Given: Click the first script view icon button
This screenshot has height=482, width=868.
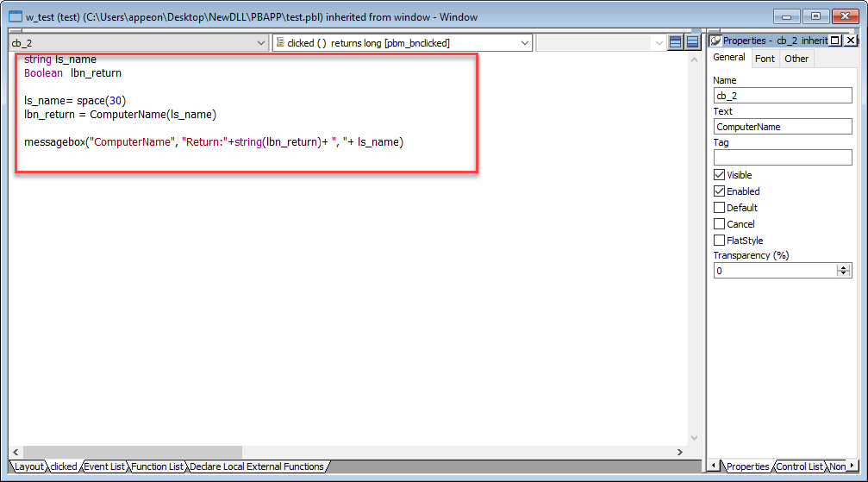Looking at the screenshot, I should point(676,42).
